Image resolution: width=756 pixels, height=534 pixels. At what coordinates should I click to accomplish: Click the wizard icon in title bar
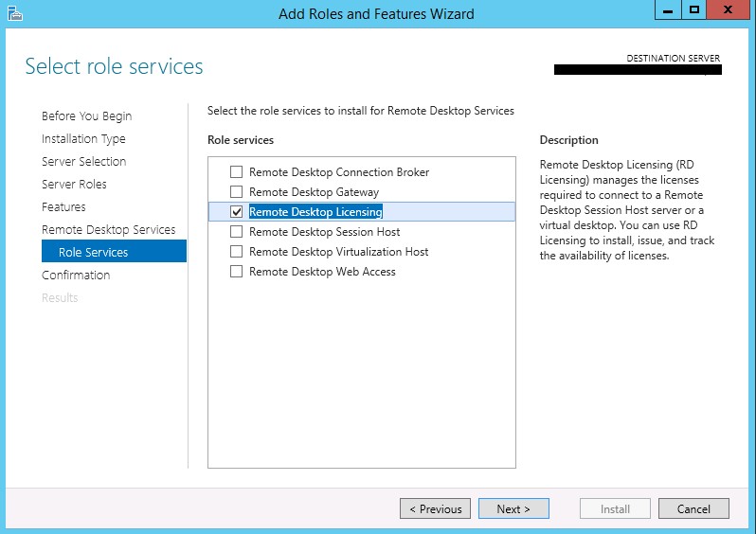pos(15,13)
